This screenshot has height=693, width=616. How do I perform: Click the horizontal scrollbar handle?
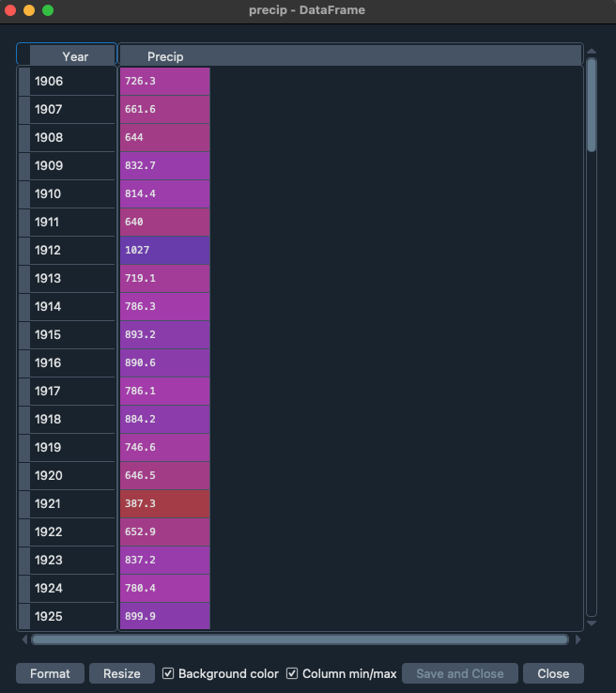coord(300,639)
